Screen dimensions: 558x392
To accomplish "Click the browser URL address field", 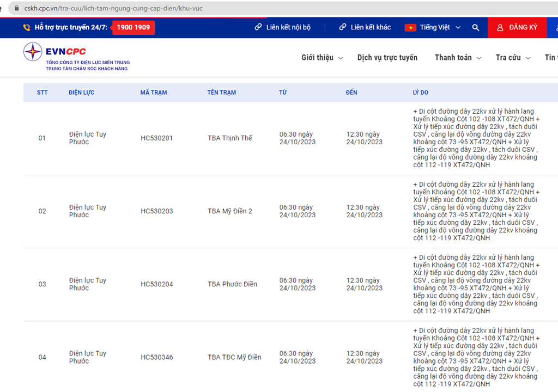I will [x=284, y=8].
